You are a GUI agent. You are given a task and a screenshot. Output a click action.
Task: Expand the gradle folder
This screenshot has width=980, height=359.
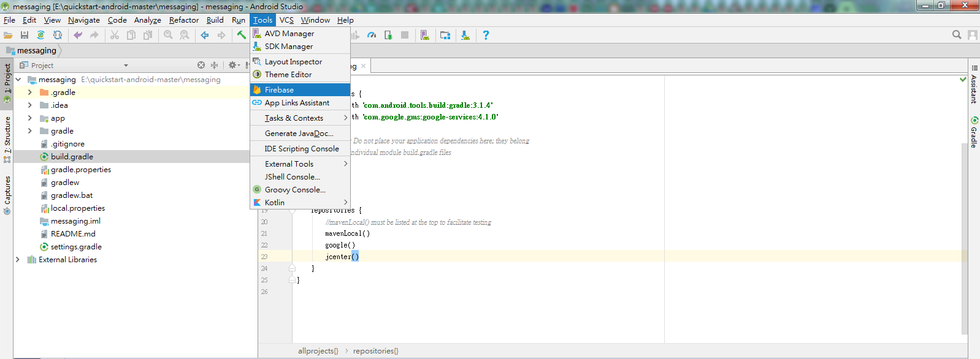click(30, 131)
